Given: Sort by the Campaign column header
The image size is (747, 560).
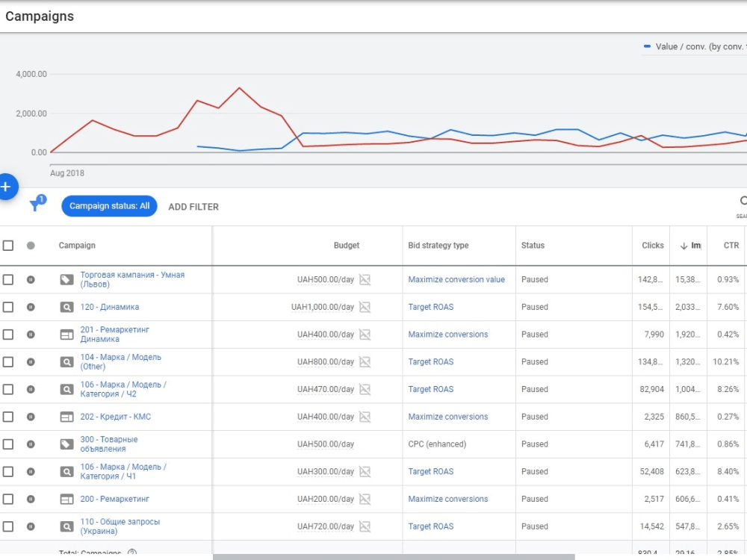Looking at the screenshot, I should pos(77,245).
